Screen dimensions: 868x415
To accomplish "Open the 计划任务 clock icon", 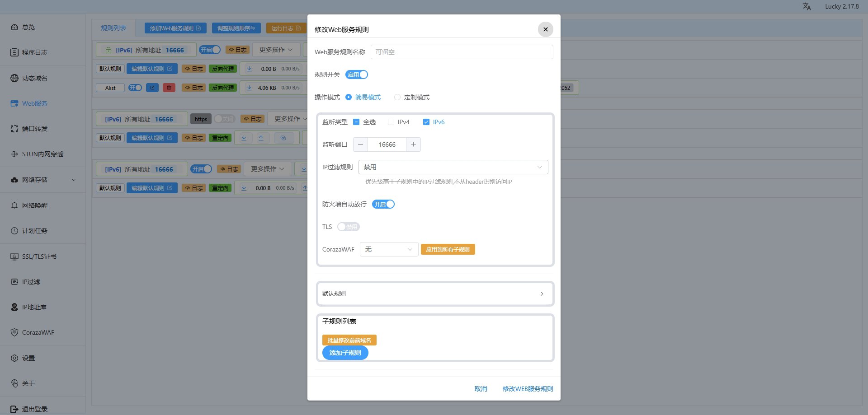I will [x=14, y=231].
